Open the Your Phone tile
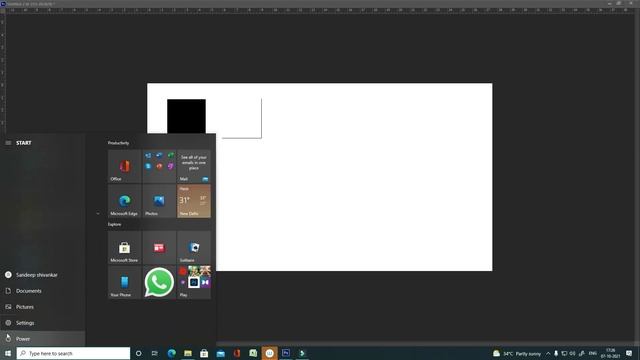640x360 pixels. 124,282
